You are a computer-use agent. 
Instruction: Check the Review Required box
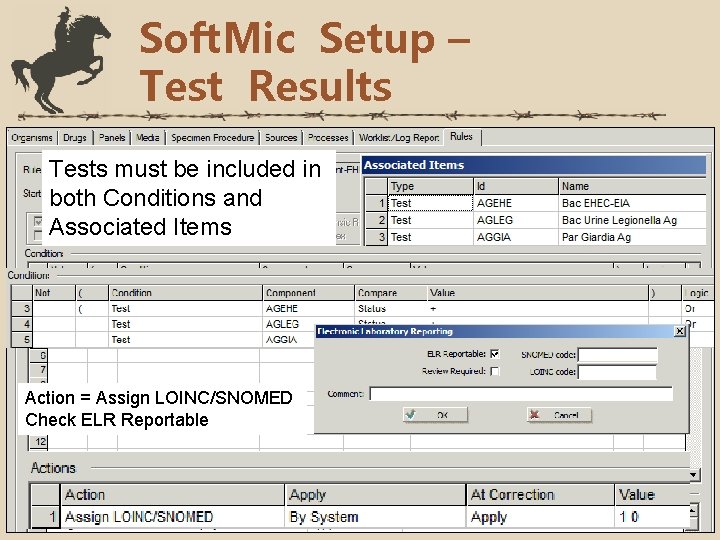pyautogui.click(x=495, y=371)
